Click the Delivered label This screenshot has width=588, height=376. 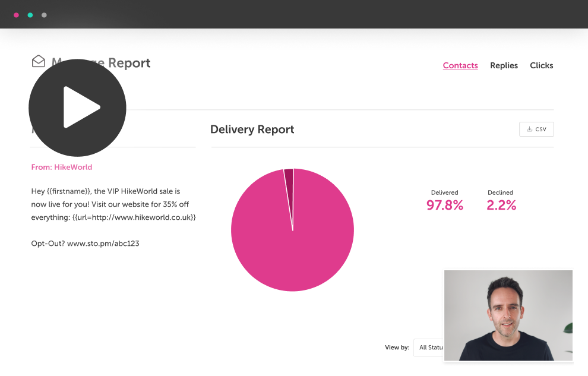click(444, 192)
